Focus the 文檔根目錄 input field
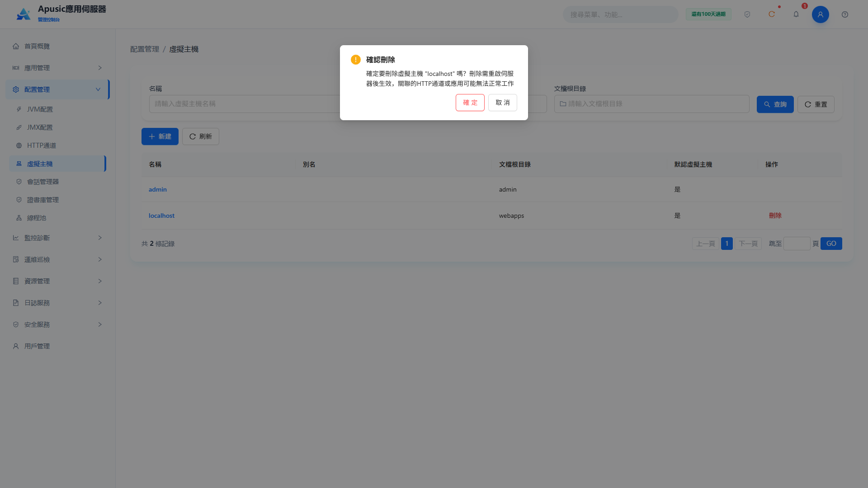Image resolution: width=868 pixels, height=488 pixels. click(x=652, y=104)
